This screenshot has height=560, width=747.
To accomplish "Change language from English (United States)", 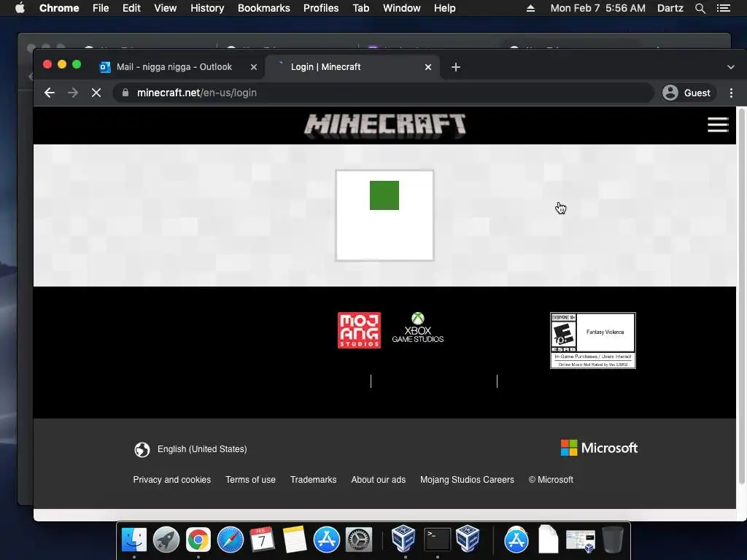I will [202, 449].
